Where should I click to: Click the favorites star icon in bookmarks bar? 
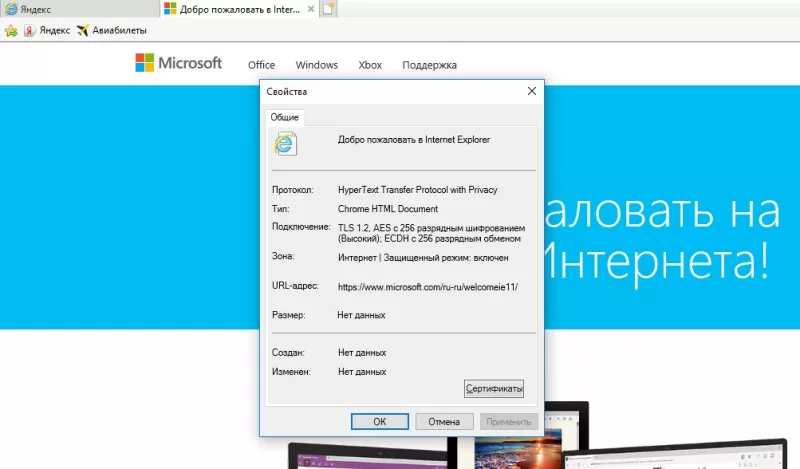(11, 31)
